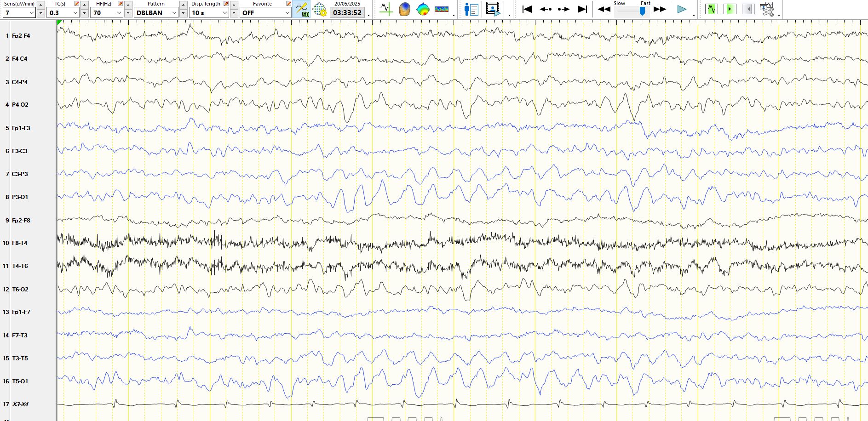Open the HF(Hz) filter dropdown
868x421 pixels.
pyautogui.click(x=119, y=13)
